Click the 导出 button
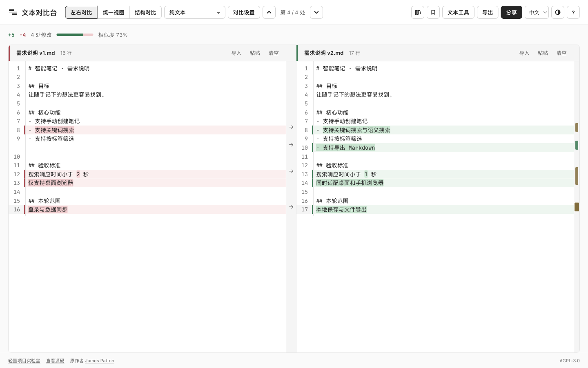This screenshot has width=588, height=368. (488, 12)
